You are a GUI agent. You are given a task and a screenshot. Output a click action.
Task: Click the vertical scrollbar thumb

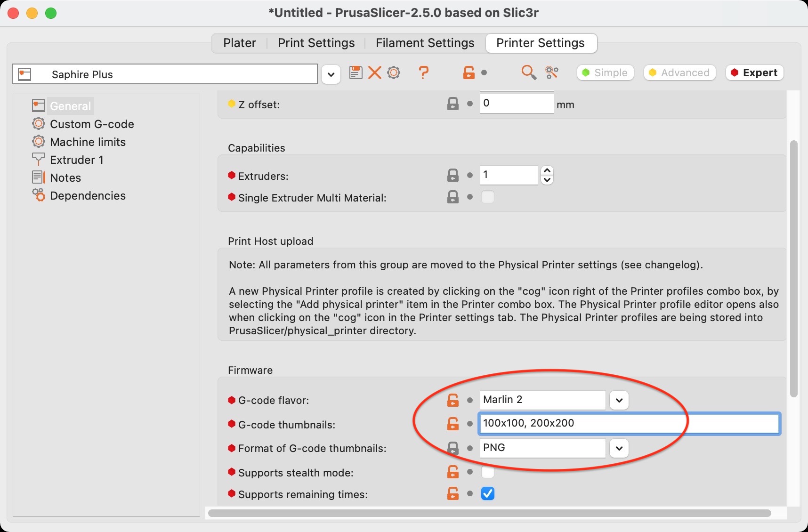click(793, 268)
